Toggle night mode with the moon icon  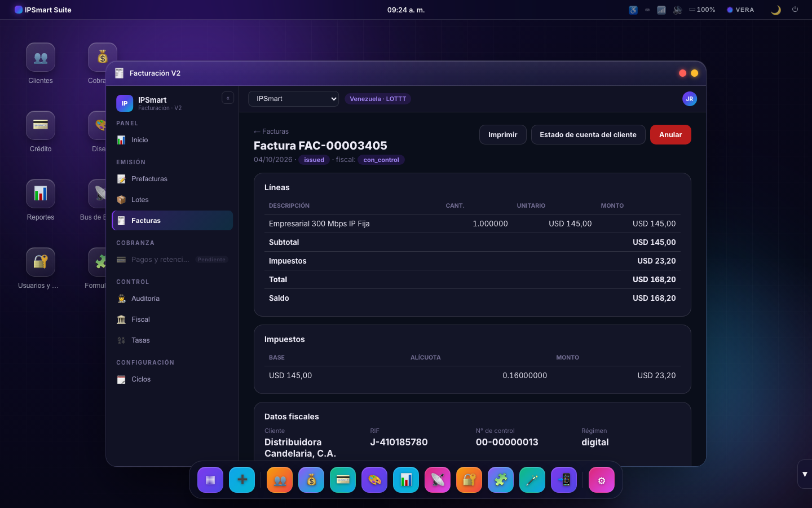776,10
